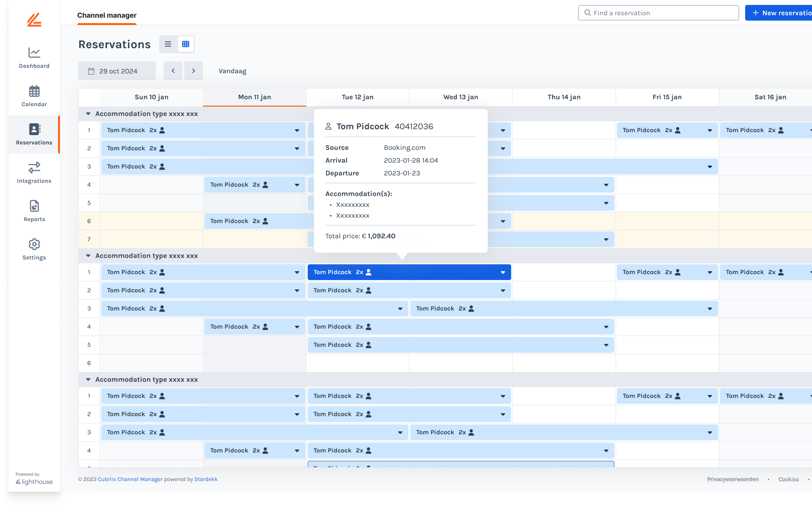Viewport: 812px width, 508px height.
Task: Open the date picker showing 29 oct 2024
Action: click(x=117, y=71)
